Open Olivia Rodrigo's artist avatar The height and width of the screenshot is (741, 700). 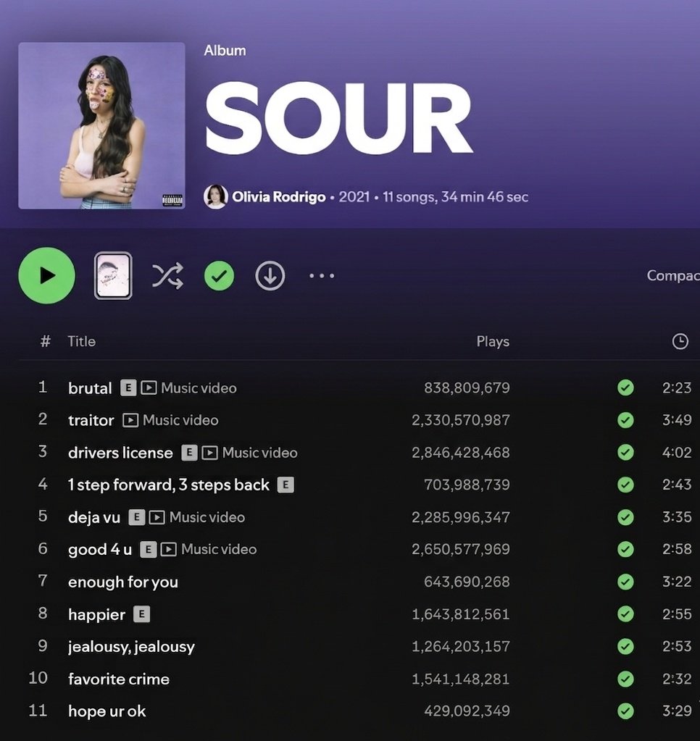click(215, 196)
